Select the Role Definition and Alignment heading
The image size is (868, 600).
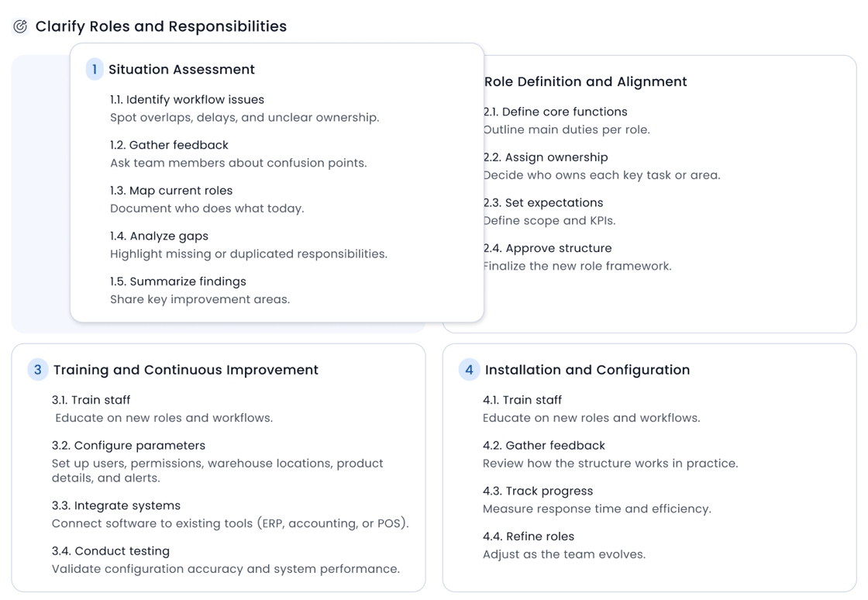pyautogui.click(x=586, y=81)
